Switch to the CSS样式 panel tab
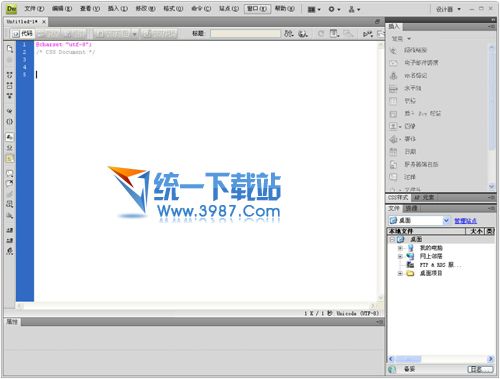 398,198
